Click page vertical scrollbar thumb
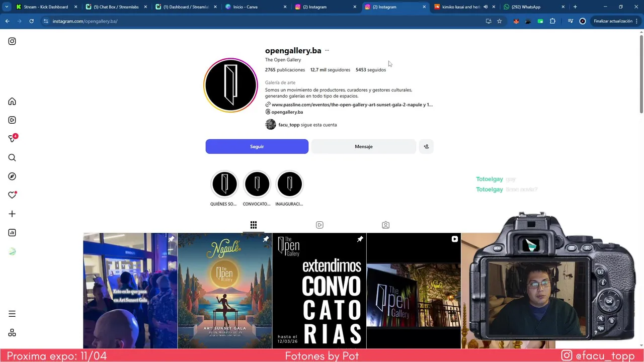The height and width of the screenshot is (362, 644). [x=641, y=74]
